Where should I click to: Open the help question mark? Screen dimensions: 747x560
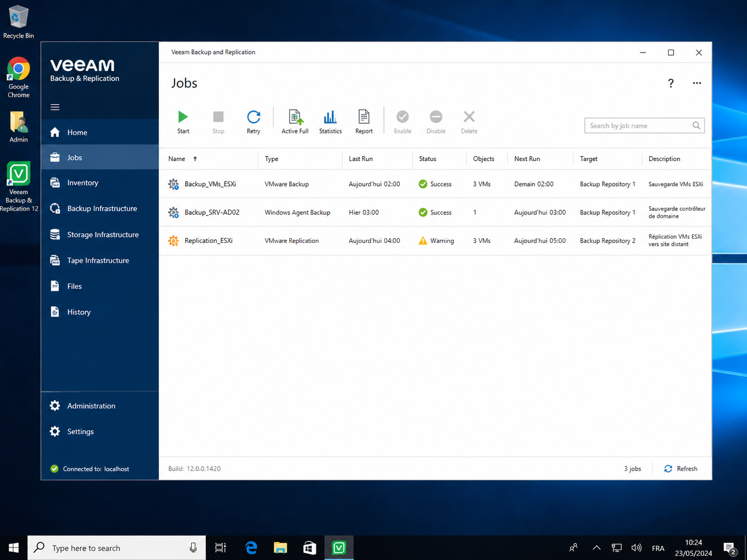pyautogui.click(x=671, y=83)
